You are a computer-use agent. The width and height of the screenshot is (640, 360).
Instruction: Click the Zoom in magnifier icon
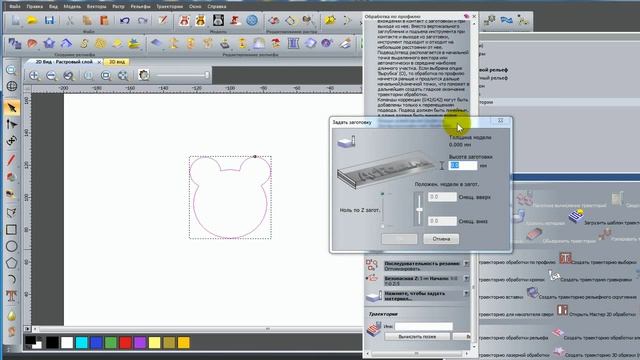tap(35, 76)
